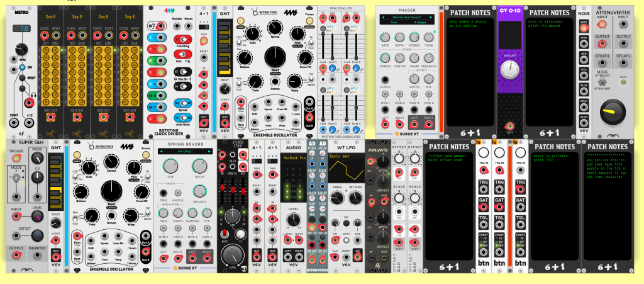The height and width of the screenshot is (284, 644).
Task: Click the OFST button on the WT LFO
Action: pos(347,241)
